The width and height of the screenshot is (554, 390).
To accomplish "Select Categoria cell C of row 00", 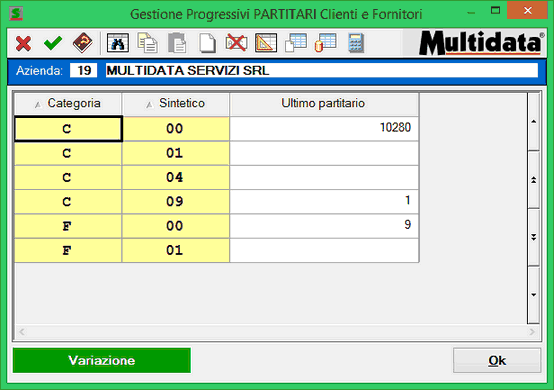I will coord(68,129).
